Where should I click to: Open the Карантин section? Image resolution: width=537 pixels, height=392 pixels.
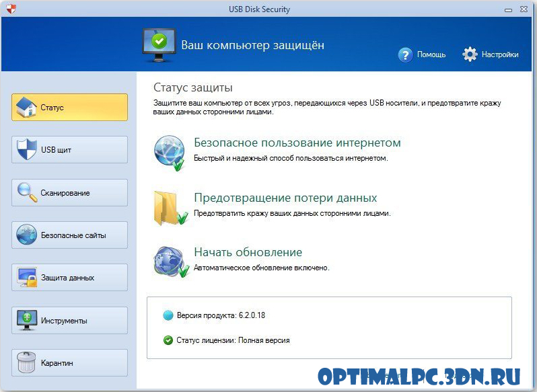(69, 362)
